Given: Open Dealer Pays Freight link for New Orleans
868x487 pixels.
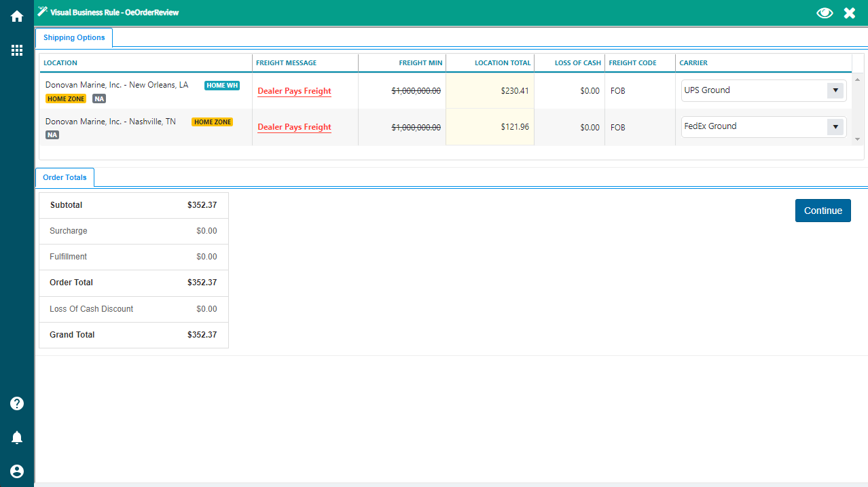Looking at the screenshot, I should [x=294, y=91].
